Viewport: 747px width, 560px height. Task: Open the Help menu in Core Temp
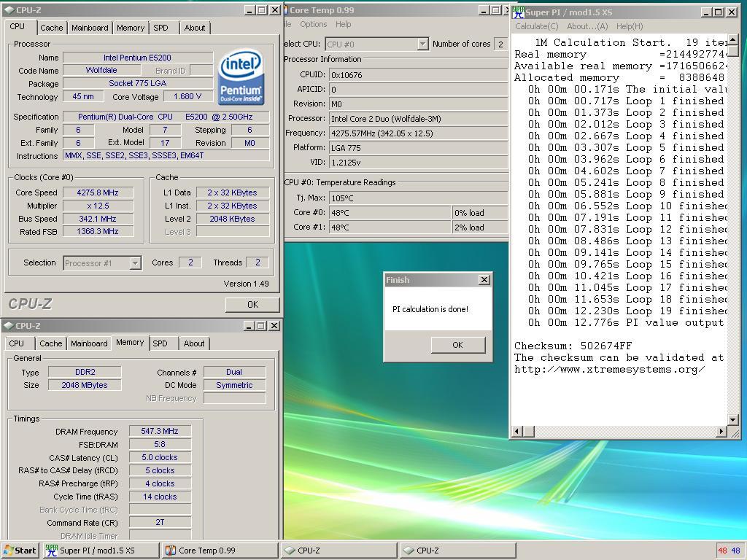pos(344,24)
